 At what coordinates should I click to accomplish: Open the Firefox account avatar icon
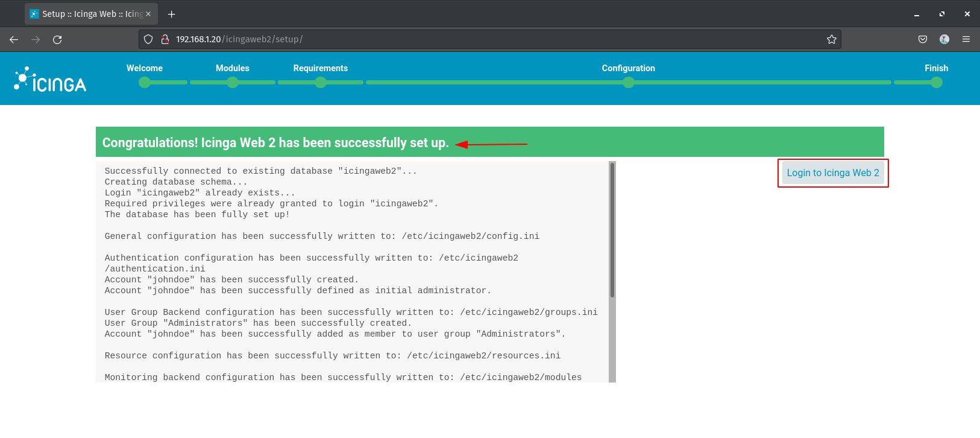pos(944,39)
